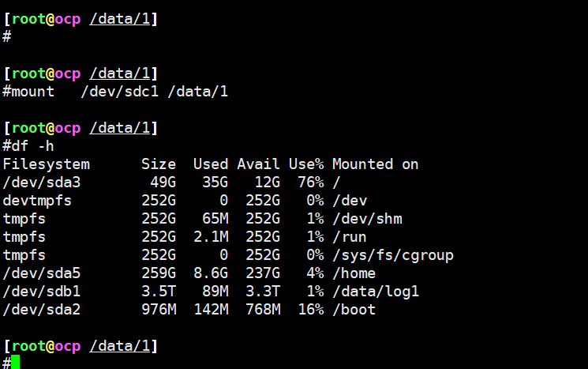The height and width of the screenshot is (369, 588).
Task: Click the /dev/sda3 filesystem entry
Action: (37, 183)
